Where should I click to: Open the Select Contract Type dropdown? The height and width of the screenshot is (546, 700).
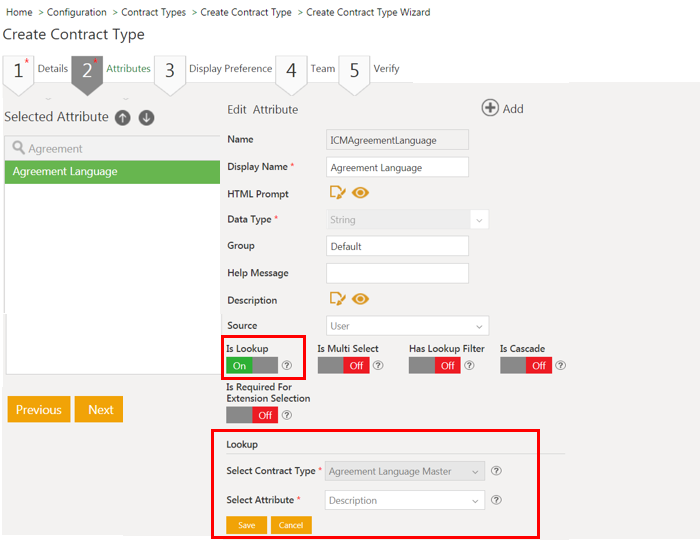tap(405, 471)
